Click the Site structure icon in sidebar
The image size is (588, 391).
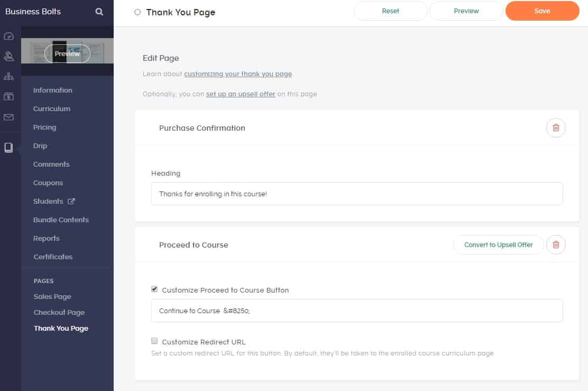(8, 76)
